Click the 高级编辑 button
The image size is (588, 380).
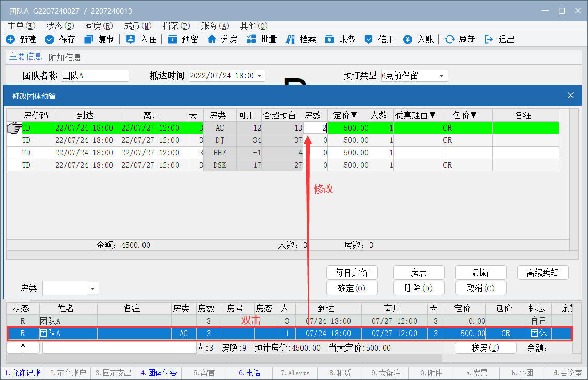click(543, 273)
